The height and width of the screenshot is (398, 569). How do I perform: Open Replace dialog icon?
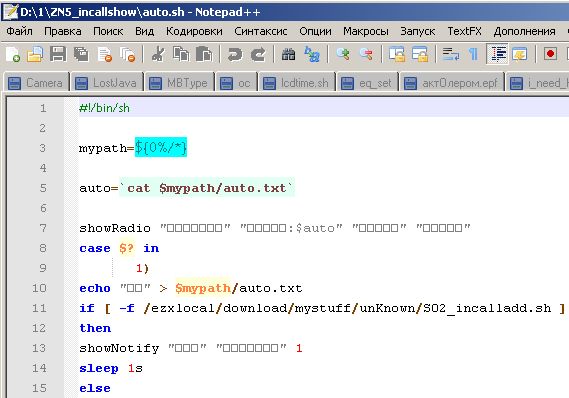coord(312,54)
